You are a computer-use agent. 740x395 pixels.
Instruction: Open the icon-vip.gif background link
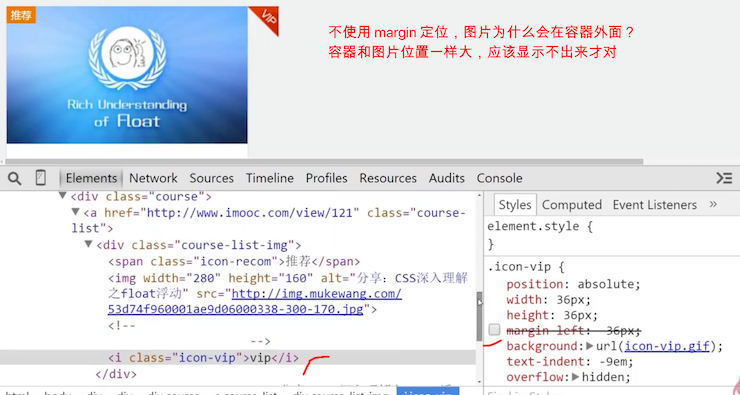click(x=667, y=346)
